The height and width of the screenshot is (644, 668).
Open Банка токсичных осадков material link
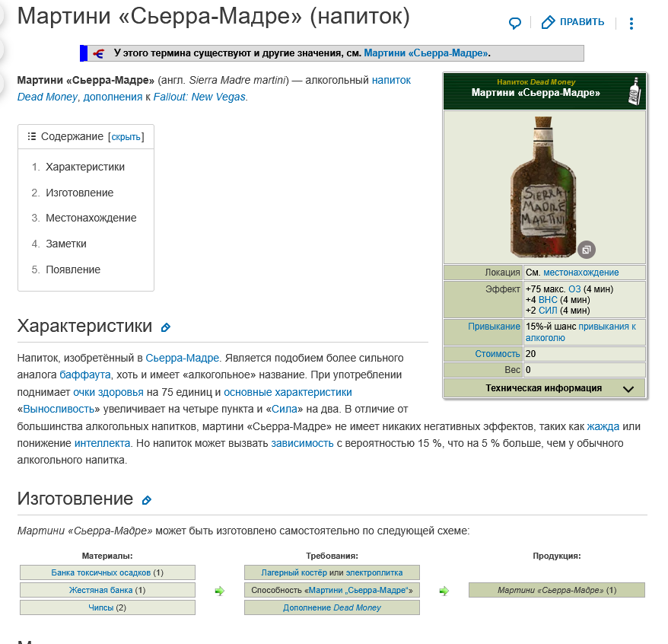(x=100, y=572)
